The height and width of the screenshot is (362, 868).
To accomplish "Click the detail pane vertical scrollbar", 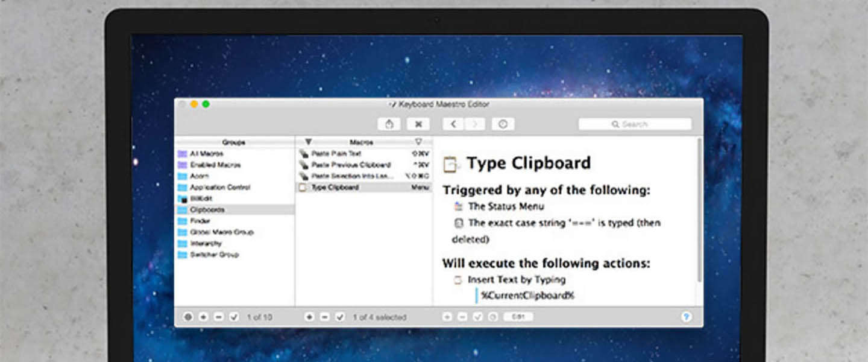I will [699, 209].
